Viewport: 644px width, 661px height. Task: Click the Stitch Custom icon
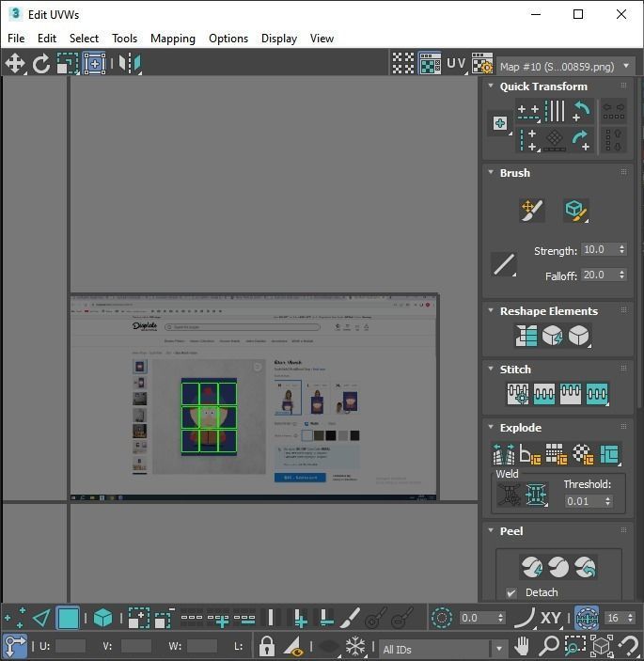(x=597, y=394)
